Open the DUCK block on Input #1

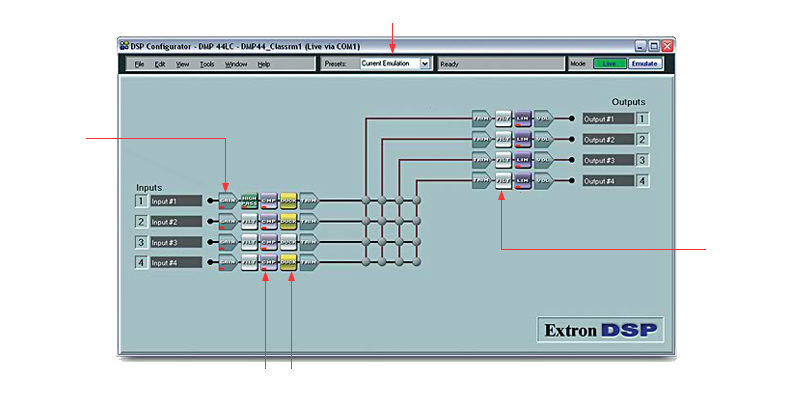tap(288, 201)
